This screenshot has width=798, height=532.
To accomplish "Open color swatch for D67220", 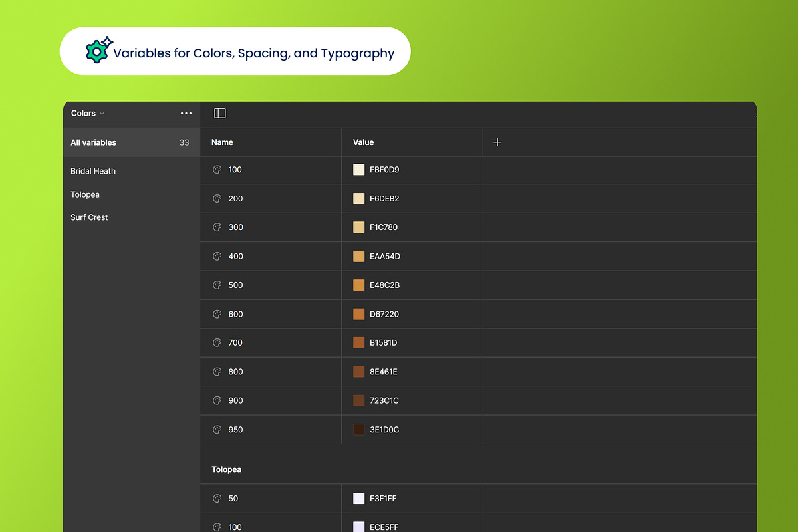I will click(359, 314).
